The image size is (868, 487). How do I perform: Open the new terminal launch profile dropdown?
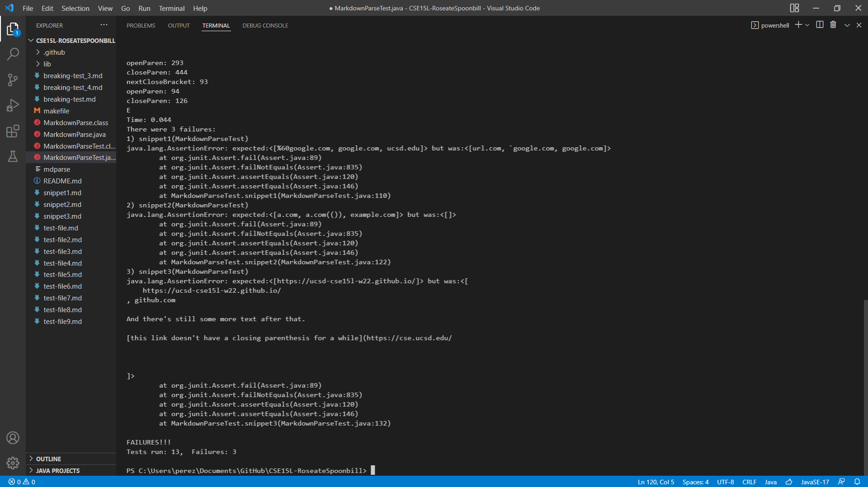pyautogui.click(x=807, y=25)
